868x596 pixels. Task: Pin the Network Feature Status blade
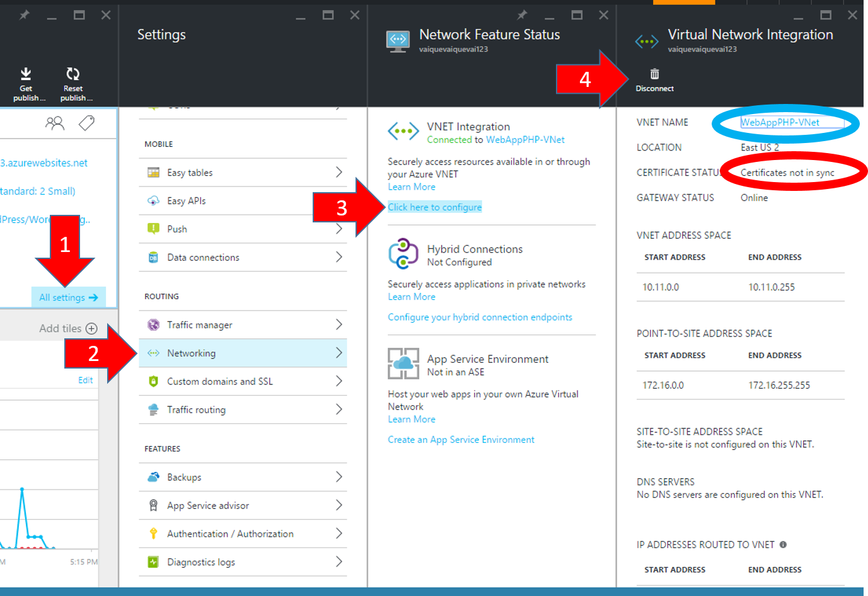point(522,14)
